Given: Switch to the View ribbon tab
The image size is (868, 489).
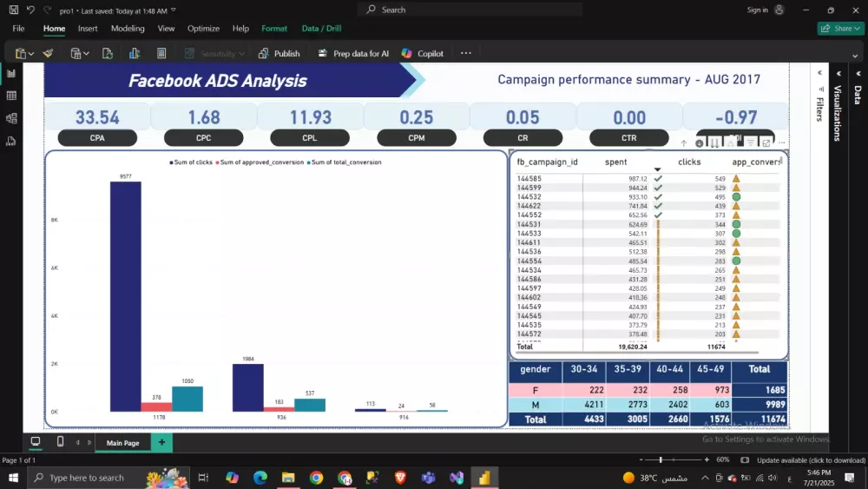Looking at the screenshot, I should pyautogui.click(x=166, y=29).
